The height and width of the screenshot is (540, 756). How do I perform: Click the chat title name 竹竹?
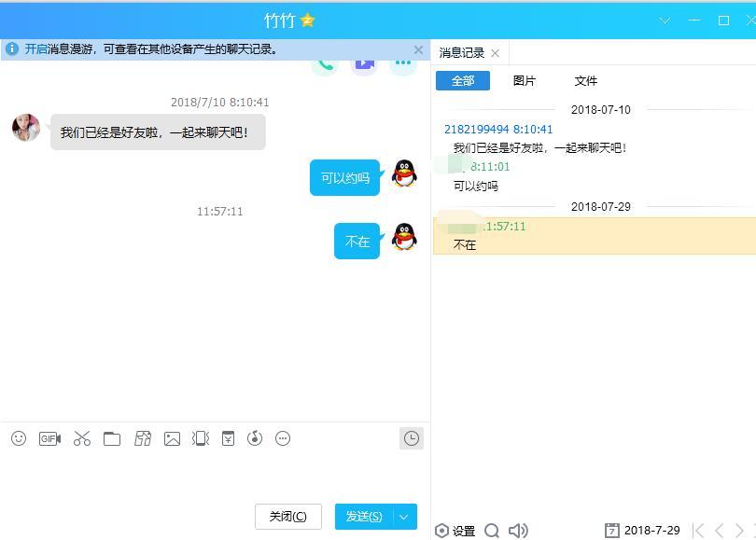click(x=279, y=21)
